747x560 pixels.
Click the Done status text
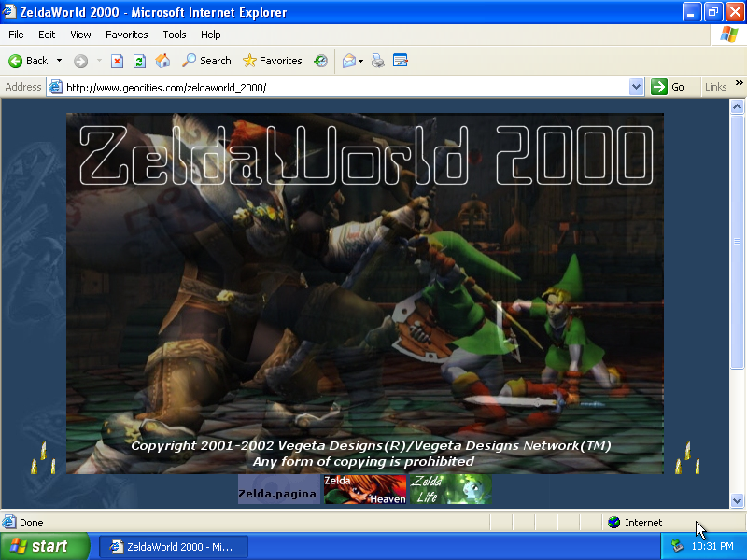point(32,523)
